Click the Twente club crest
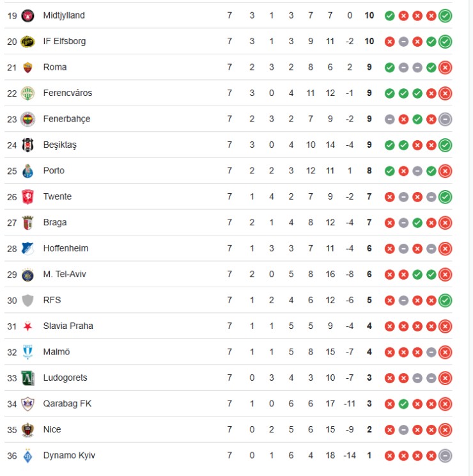473x476 pixels. pyautogui.click(x=27, y=197)
